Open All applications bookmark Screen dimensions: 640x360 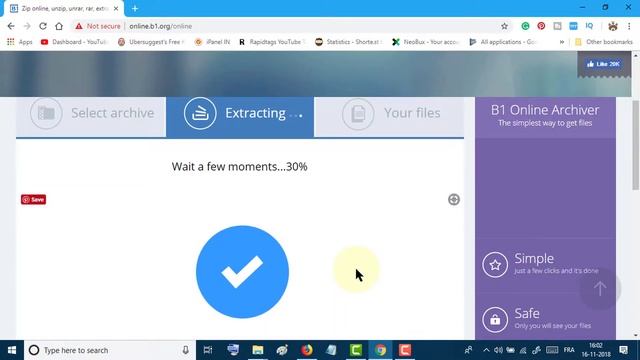(x=502, y=42)
